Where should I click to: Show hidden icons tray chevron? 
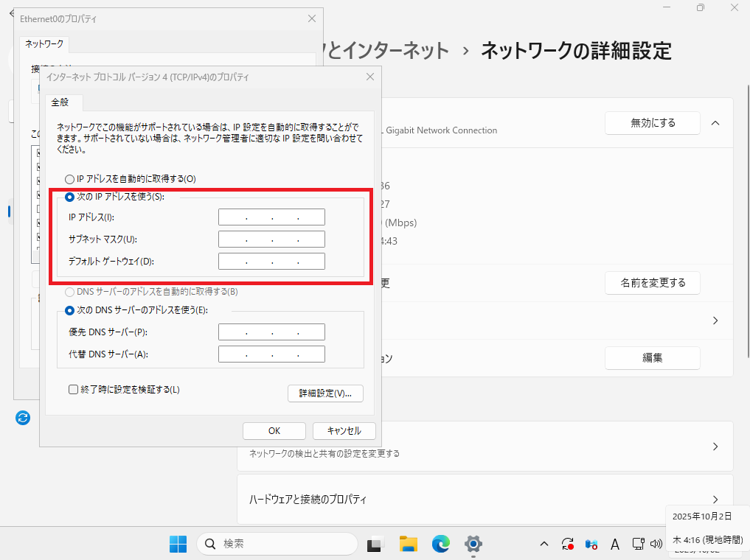(x=544, y=545)
